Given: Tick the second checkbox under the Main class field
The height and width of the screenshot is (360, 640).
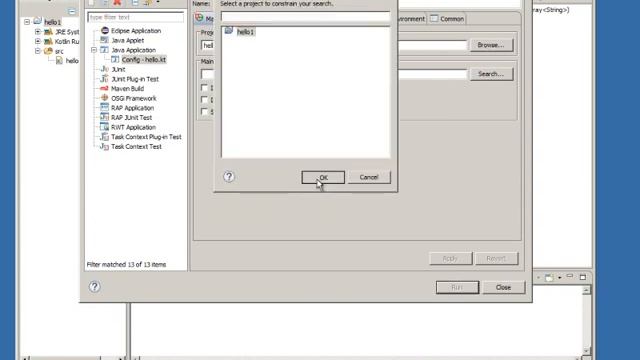Looking at the screenshot, I should tap(204, 100).
